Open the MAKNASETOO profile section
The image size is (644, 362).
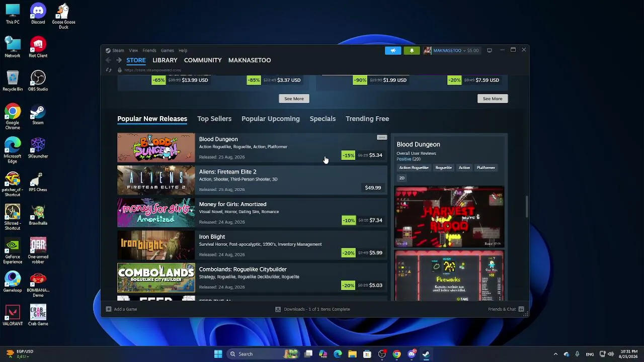pos(250,60)
